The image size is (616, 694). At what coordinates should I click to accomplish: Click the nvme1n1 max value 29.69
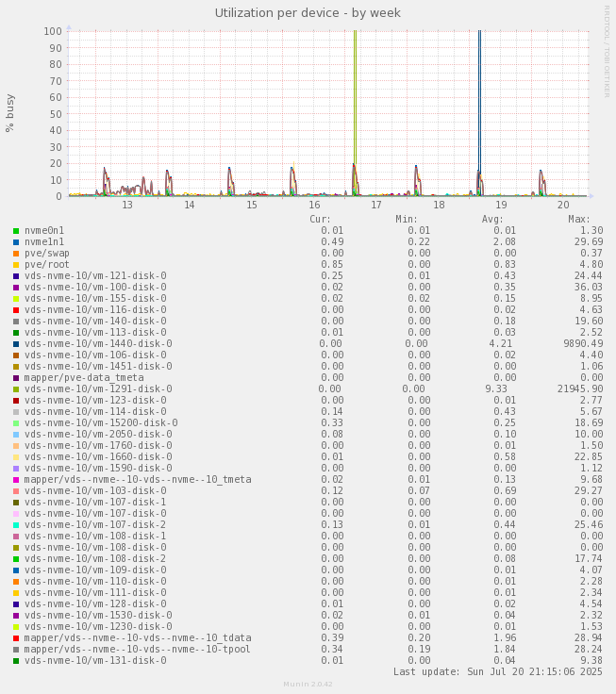pos(589,242)
